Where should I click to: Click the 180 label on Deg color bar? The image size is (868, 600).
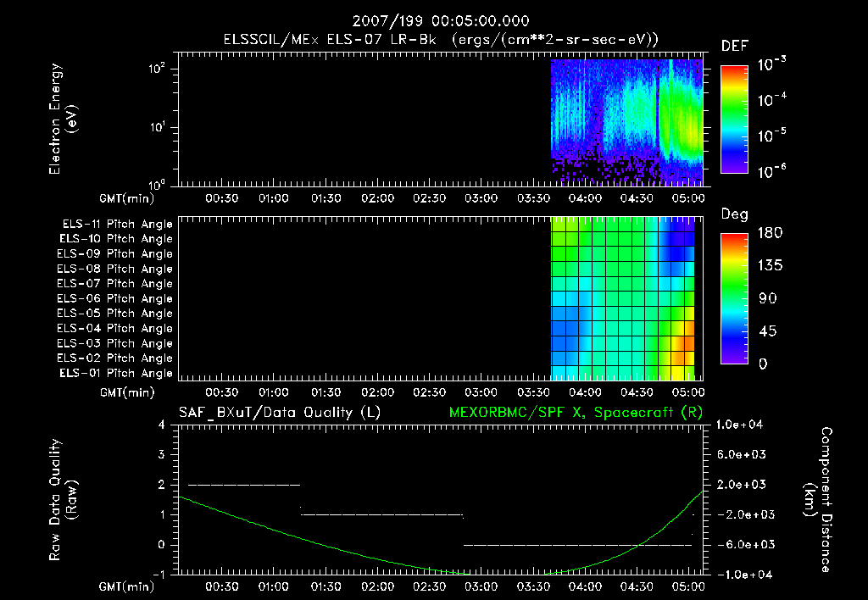(770, 233)
